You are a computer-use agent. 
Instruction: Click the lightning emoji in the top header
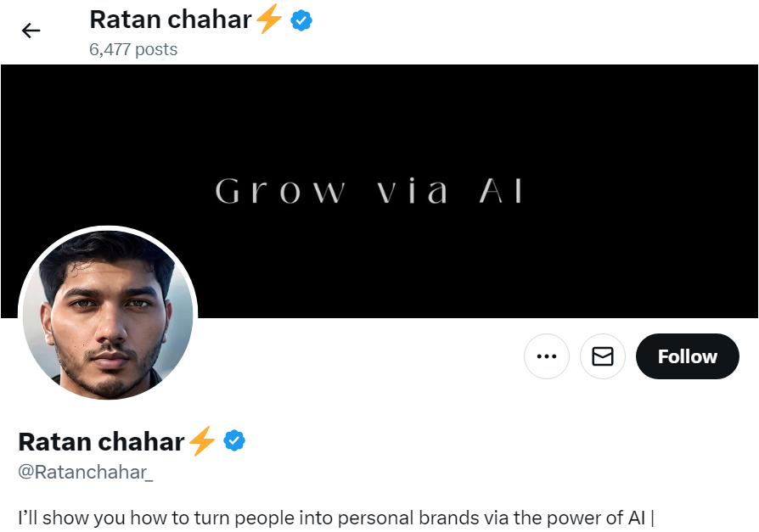[269, 20]
